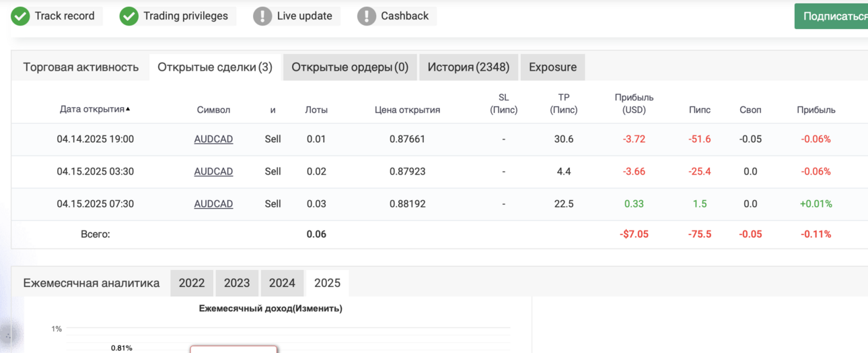Viewport: 868px width, 353px height.
Task: Click the green Track record checkmark icon
Action: click(x=21, y=16)
